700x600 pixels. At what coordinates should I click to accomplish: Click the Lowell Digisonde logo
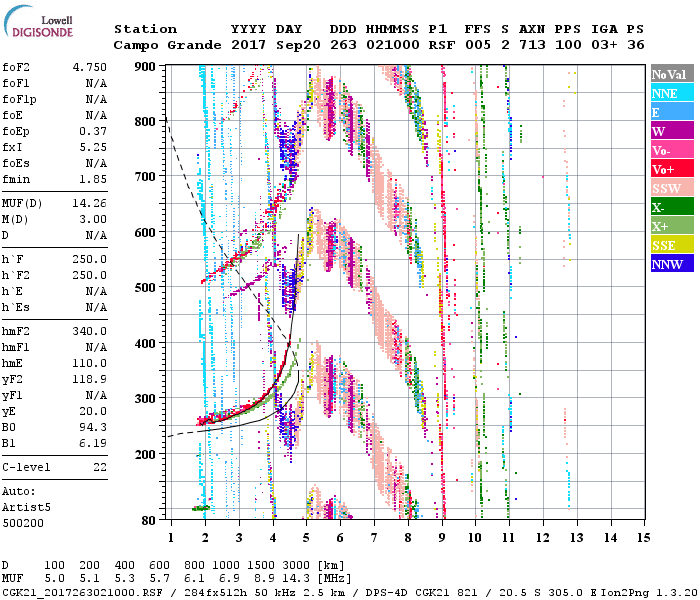(42, 24)
